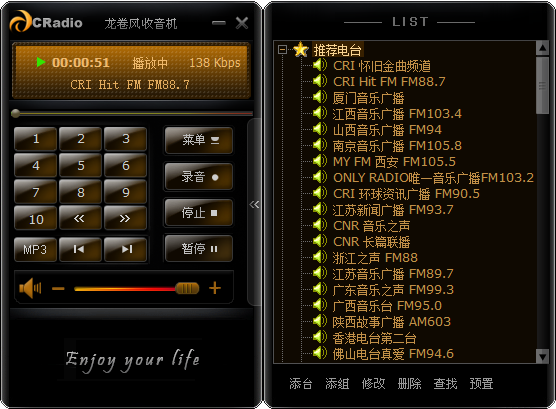Click the rewind double-arrow preset button
Image resolution: width=556 pixels, height=409 pixels.
coord(80,218)
